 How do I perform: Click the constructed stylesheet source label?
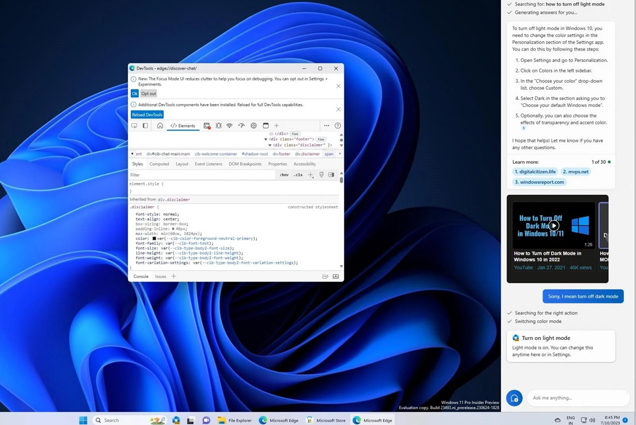click(x=313, y=207)
